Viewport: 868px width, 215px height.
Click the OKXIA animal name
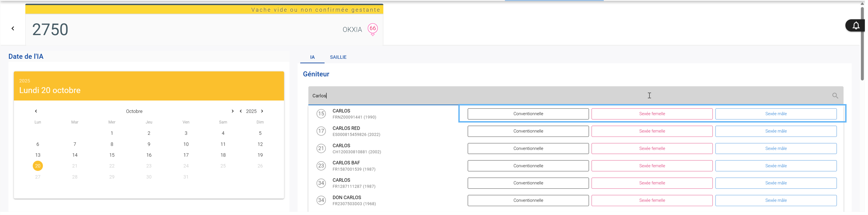coord(352,30)
